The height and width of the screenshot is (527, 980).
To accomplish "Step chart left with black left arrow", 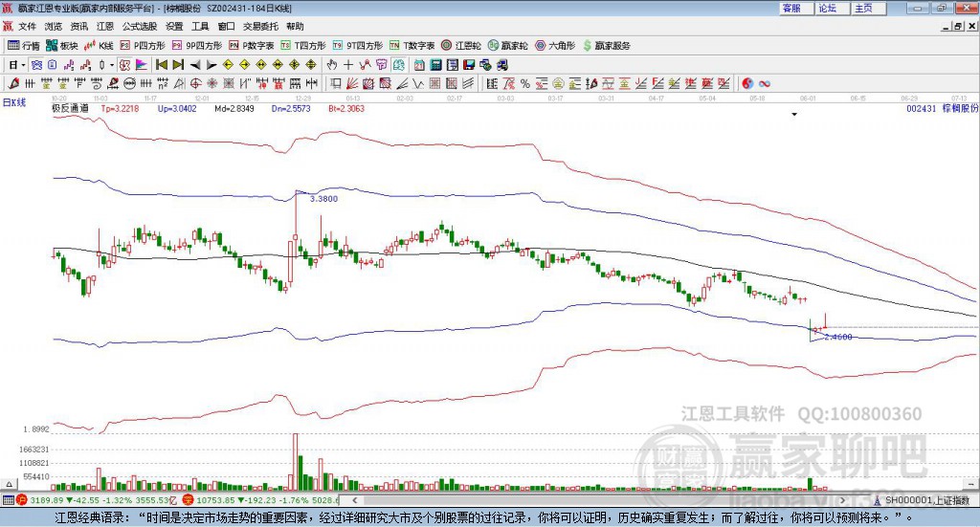I will tap(195, 65).
